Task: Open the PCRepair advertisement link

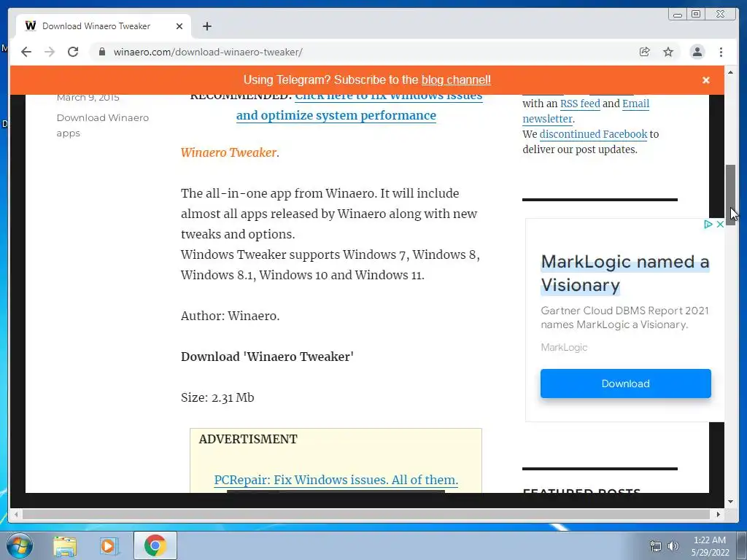Action: (x=336, y=480)
